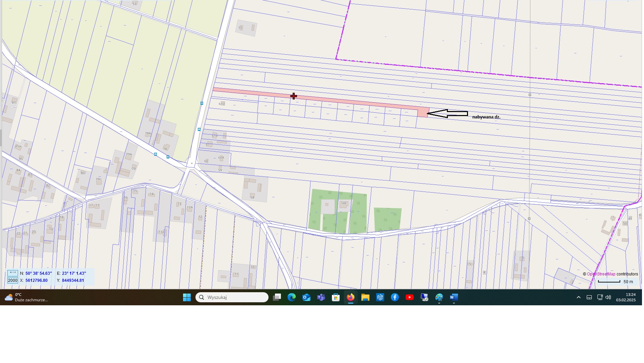Open Paint from the taskbar
The width and height of the screenshot is (644, 363).
(439, 298)
